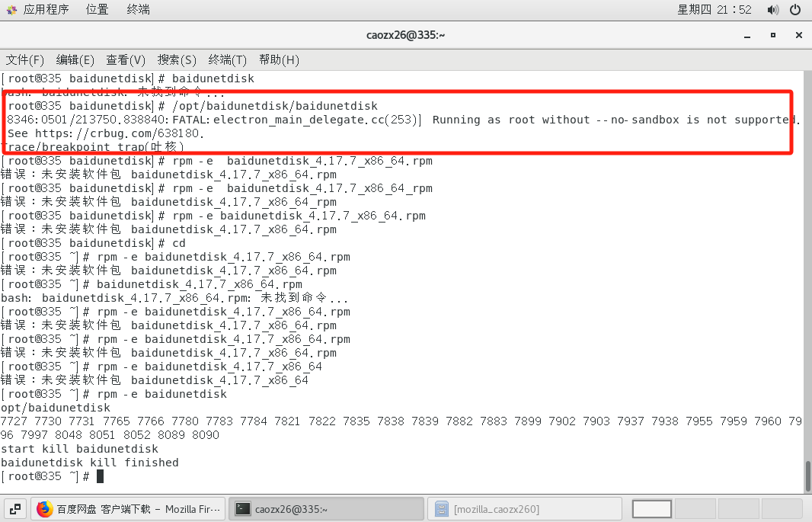This screenshot has width=812, height=522.
Task: Open the 查看(V) menu
Action: (x=126, y=60)
